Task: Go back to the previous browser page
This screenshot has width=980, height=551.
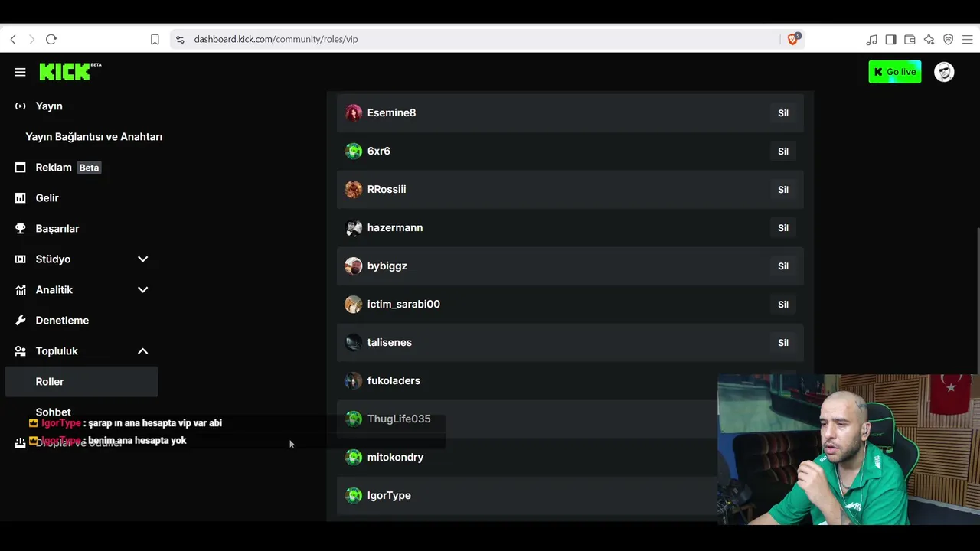Action: point(13,39)
